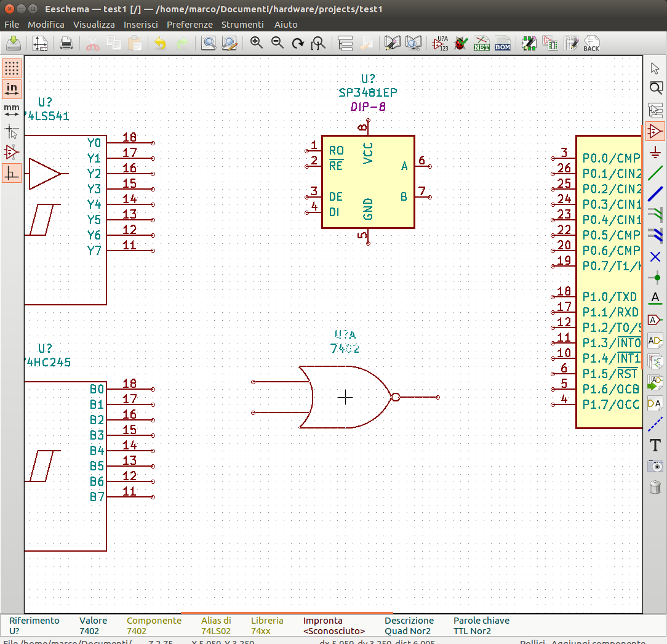Open the Strumenti menu
Image resolution: width=667 pixels, height=644 pixels.
(x=242, y=25)
